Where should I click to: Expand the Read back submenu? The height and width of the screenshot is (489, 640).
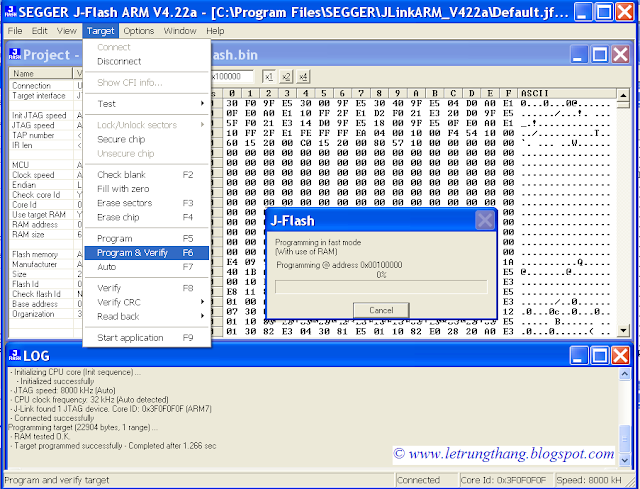point(146,316)
